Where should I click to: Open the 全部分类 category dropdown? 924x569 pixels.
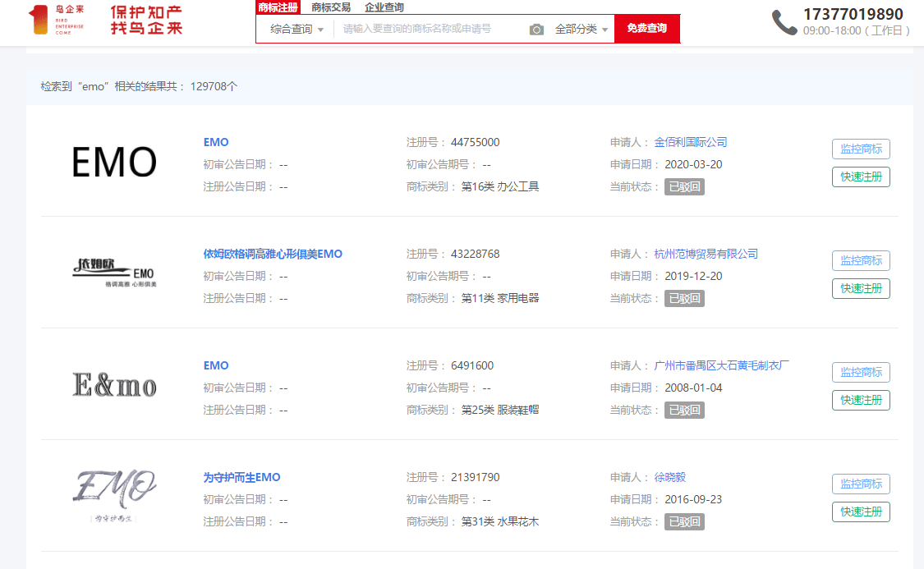[582, 28]
